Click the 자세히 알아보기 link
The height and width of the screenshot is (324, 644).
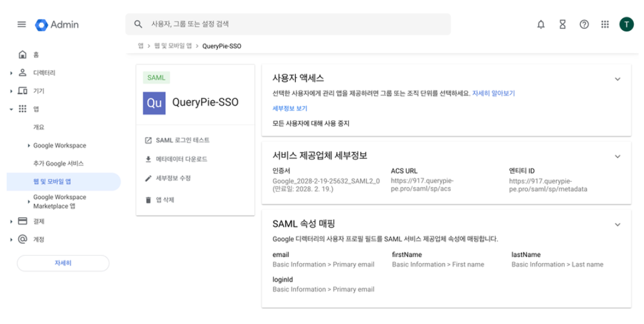[493, 94]
